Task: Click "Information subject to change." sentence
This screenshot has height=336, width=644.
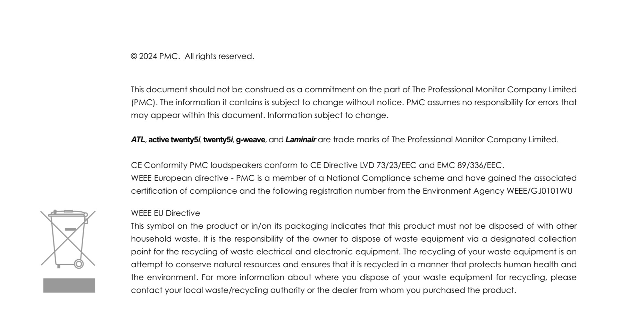Action: pyautogui.click(x=328, y=115)
